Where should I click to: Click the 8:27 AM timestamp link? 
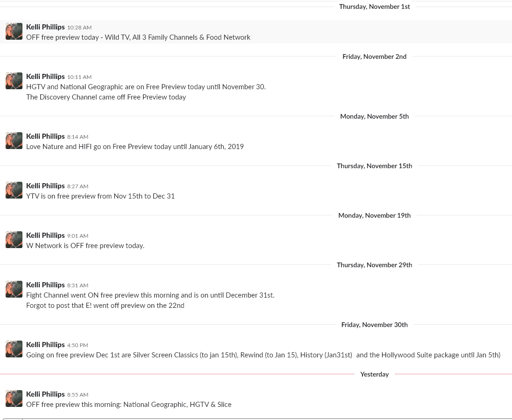tap(78, 186)
